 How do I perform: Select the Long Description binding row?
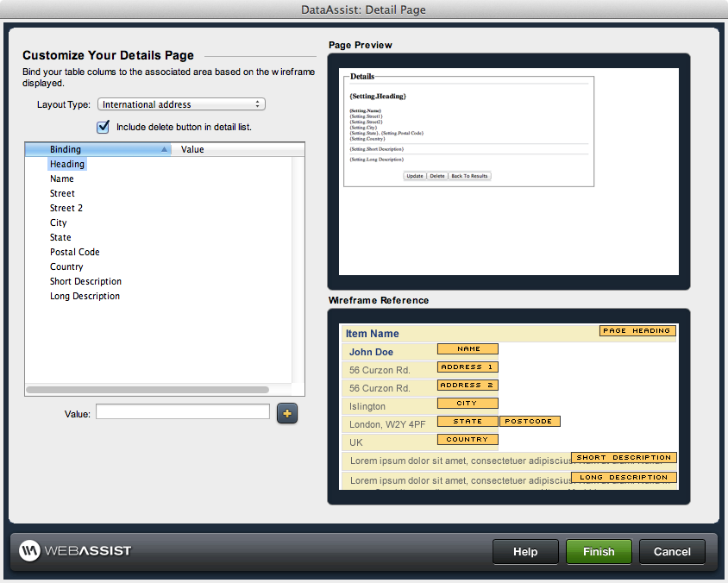click(85, 296)
